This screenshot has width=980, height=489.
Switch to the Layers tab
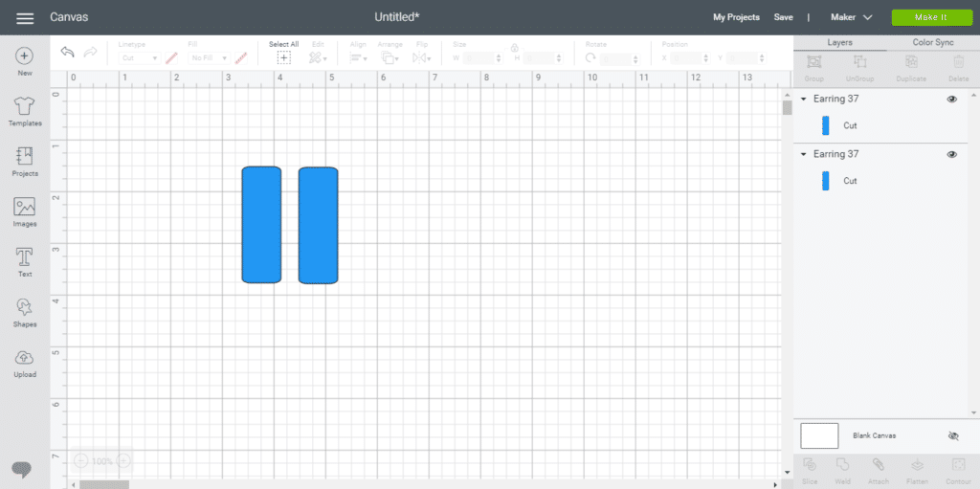coord(839,43)
